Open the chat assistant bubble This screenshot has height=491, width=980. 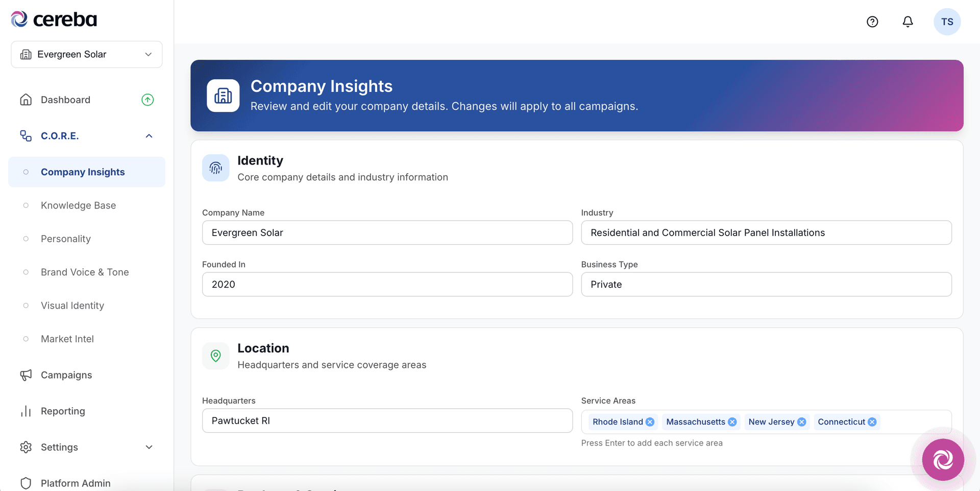[942, 459]
